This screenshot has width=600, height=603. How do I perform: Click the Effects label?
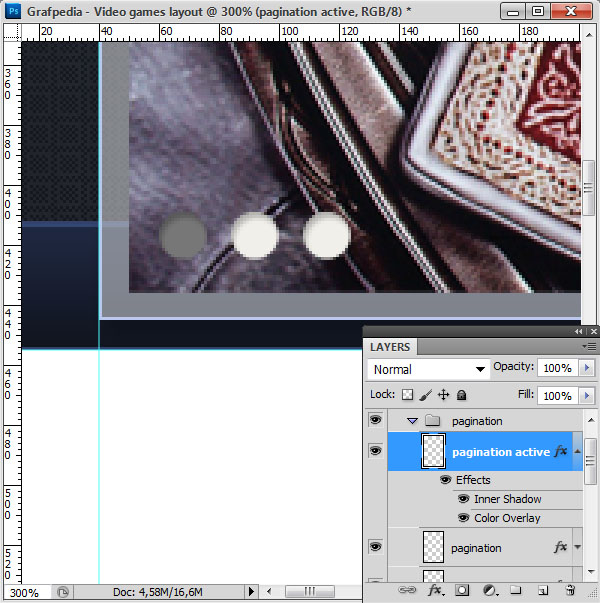[473, 480]
